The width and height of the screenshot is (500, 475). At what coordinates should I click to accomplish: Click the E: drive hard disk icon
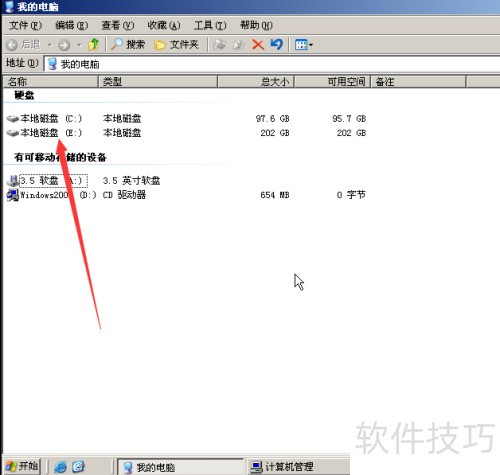[x=13, y=133]
